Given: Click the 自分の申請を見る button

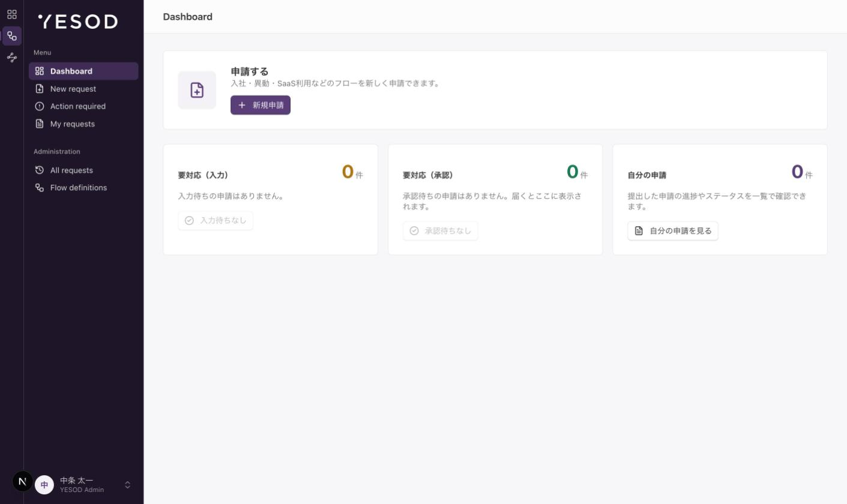Looking at the screenshot, I should pyautogui.click(x=673, y=230).
